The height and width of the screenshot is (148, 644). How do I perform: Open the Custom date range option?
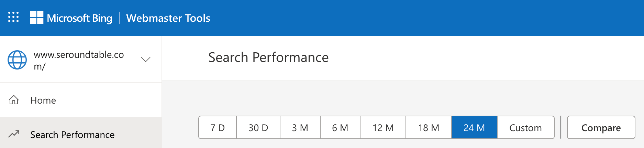(525, 128)
